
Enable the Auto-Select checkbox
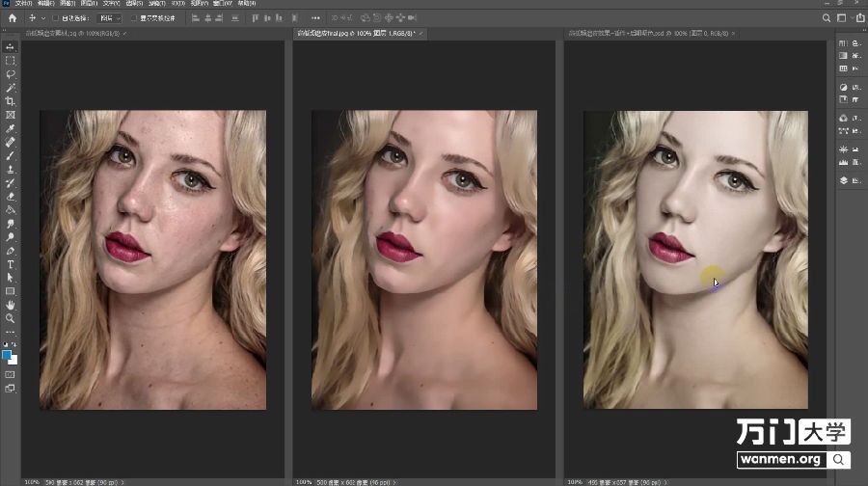coord(55,18)
